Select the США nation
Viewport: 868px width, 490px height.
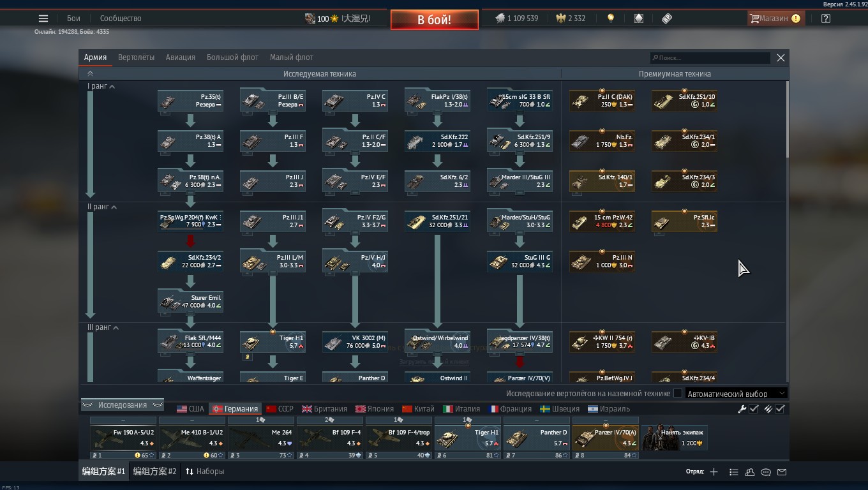[x=190, y=409]
